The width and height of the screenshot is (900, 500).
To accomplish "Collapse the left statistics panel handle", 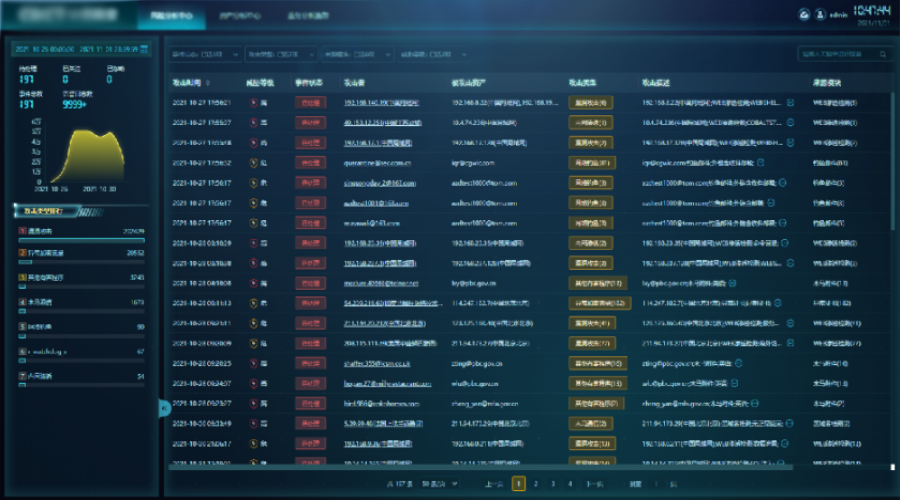I will point(165,407).
